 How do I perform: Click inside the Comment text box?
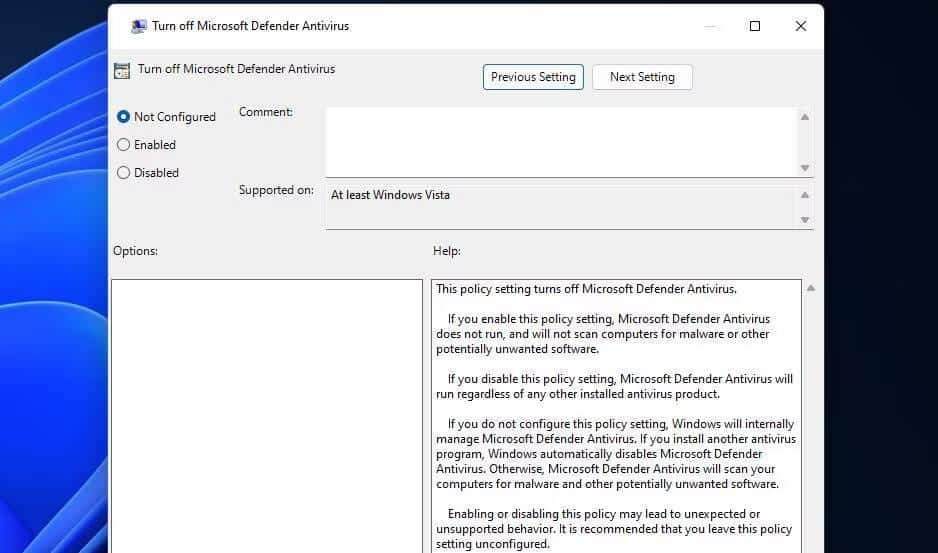(x=560, y=142)
